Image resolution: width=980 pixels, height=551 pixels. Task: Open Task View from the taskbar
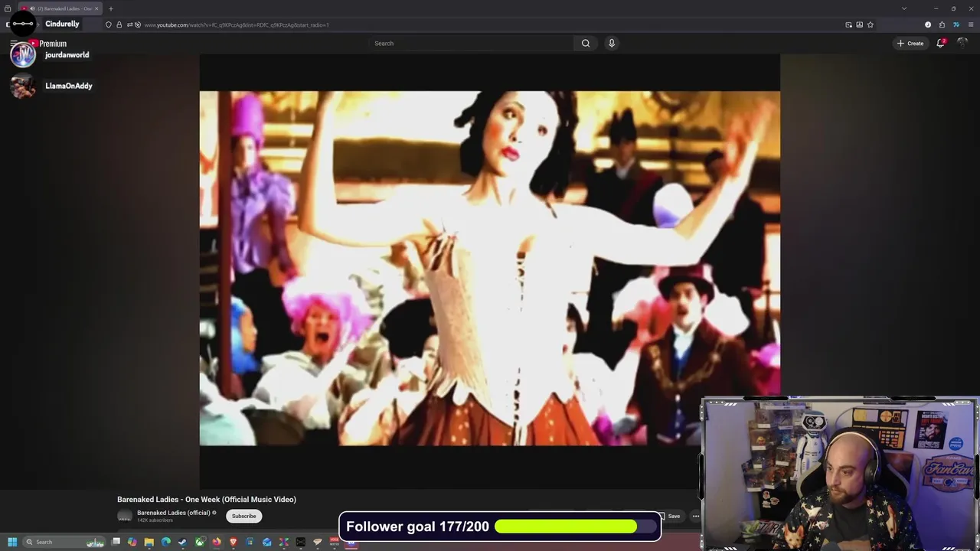point(116,542)
